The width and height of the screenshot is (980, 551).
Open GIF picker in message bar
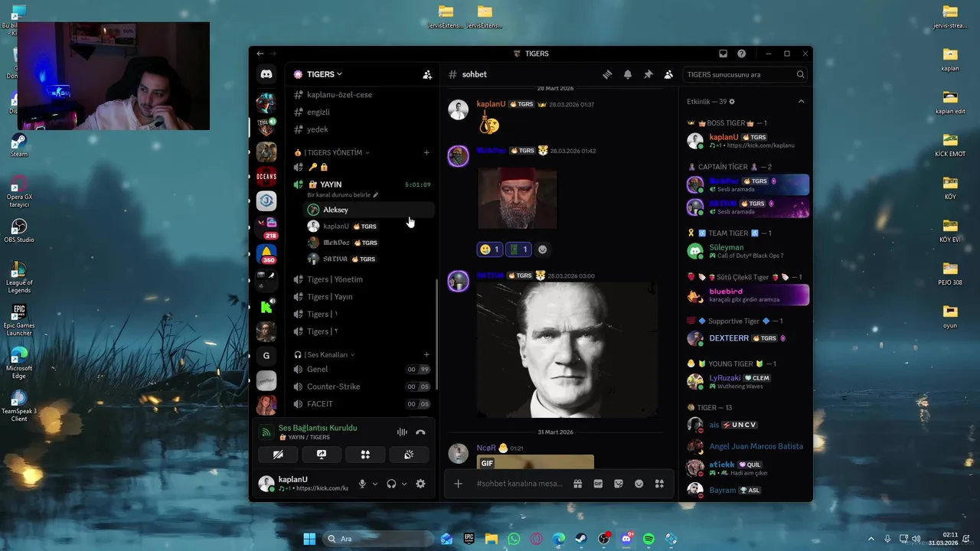click(598, 484)
